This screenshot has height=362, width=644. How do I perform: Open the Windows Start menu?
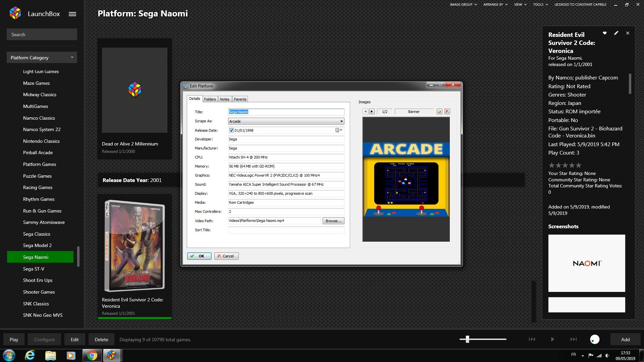pyautogui.click(x=9, y=355)
